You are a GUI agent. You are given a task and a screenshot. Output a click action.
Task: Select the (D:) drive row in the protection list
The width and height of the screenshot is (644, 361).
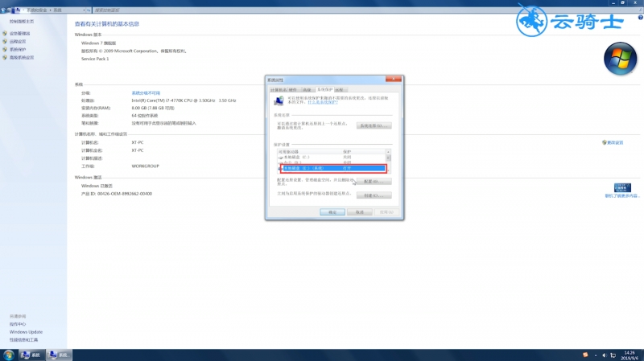[331, 162]
